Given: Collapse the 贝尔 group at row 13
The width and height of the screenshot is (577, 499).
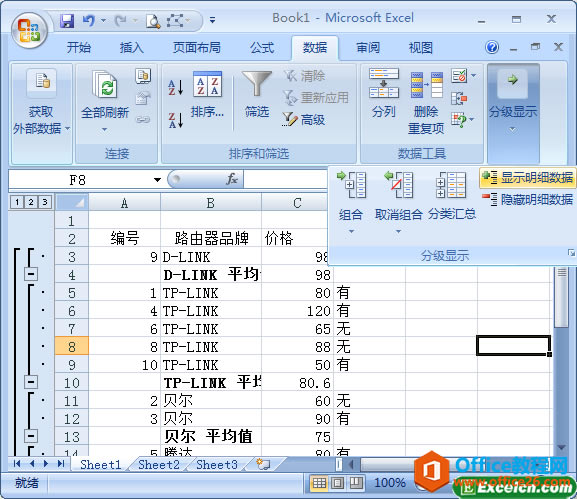Looking at the screenshot, I should [31, 436].
